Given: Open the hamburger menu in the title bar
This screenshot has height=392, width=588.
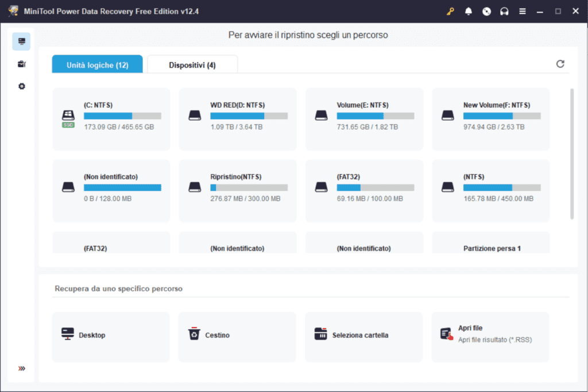Looking at the screenshot, I should [x=523, y=11].
